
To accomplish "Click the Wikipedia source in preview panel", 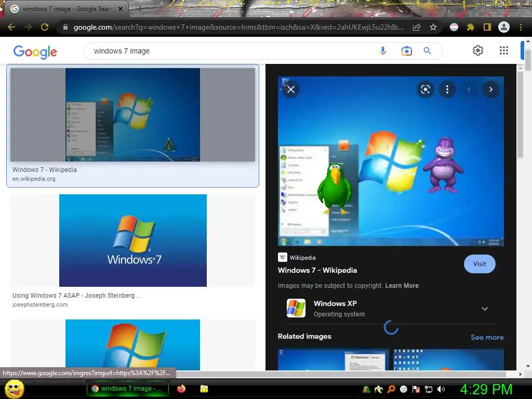I will [297, 258].
